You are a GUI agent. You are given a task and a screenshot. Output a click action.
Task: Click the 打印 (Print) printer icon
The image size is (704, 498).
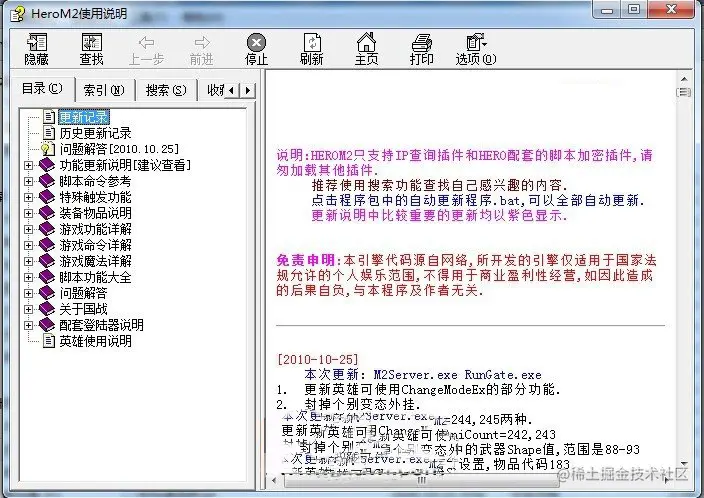(422, 43)
